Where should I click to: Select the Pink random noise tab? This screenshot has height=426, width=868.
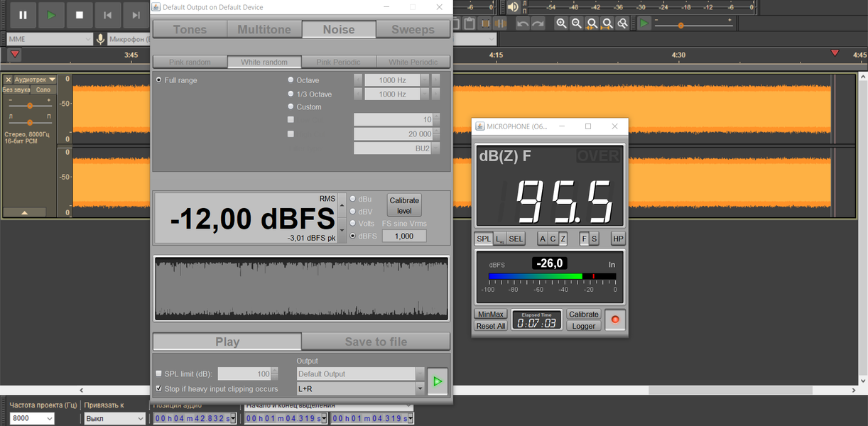pos(190,62)
